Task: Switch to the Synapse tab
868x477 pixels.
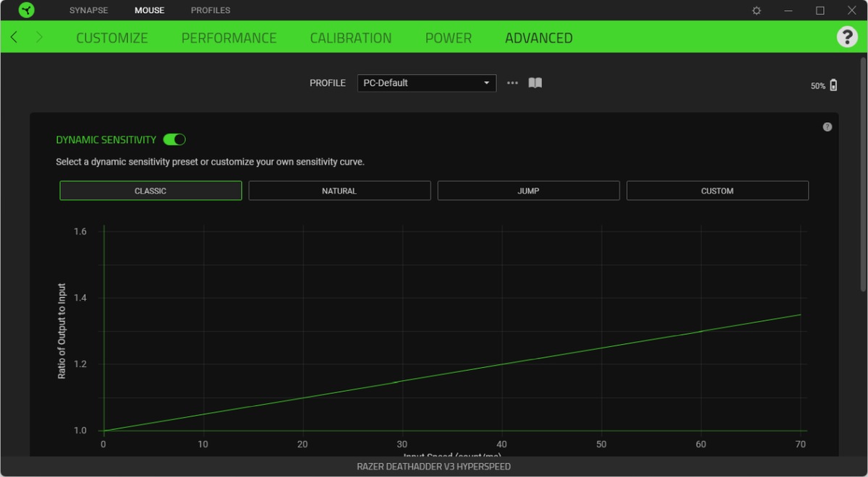Action: (x=89, y=10)
